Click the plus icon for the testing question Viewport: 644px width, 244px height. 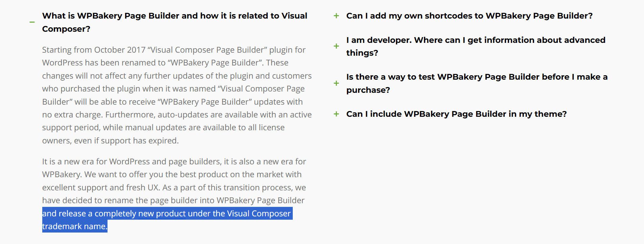click(336, 83)
